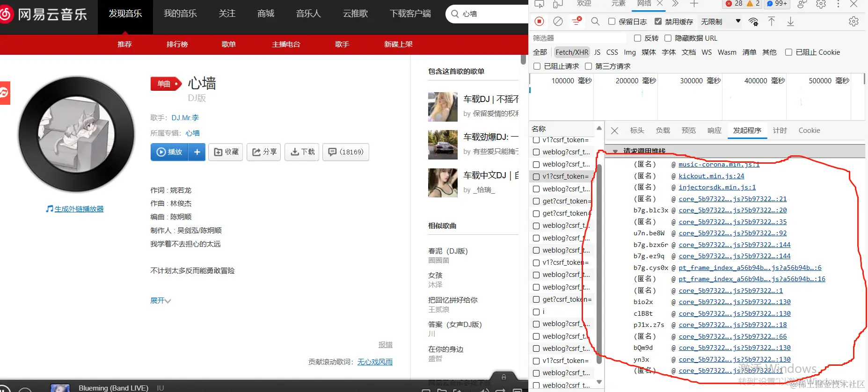
Task: Click the NetEase Cloud Music logo
Action: coord(44,15)
